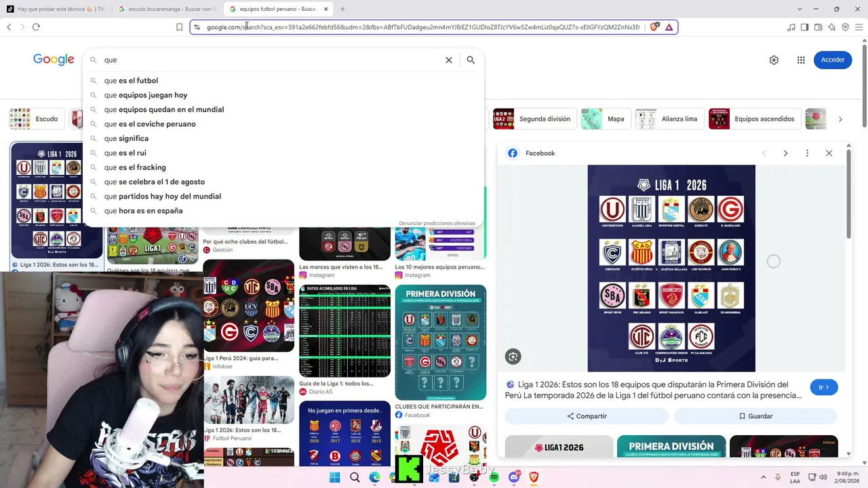Open Brave Shields panel
Screen dimensions: 868x488
tap(654, 27)
